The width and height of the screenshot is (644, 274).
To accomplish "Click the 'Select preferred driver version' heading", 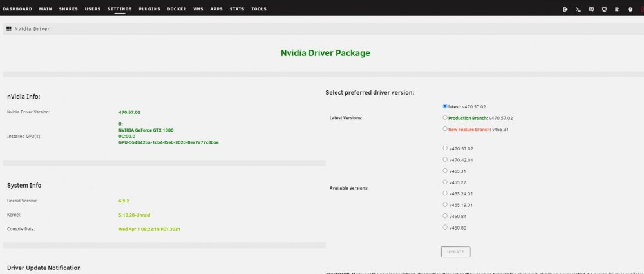I will pyautogui.click(x=370, y=93).
